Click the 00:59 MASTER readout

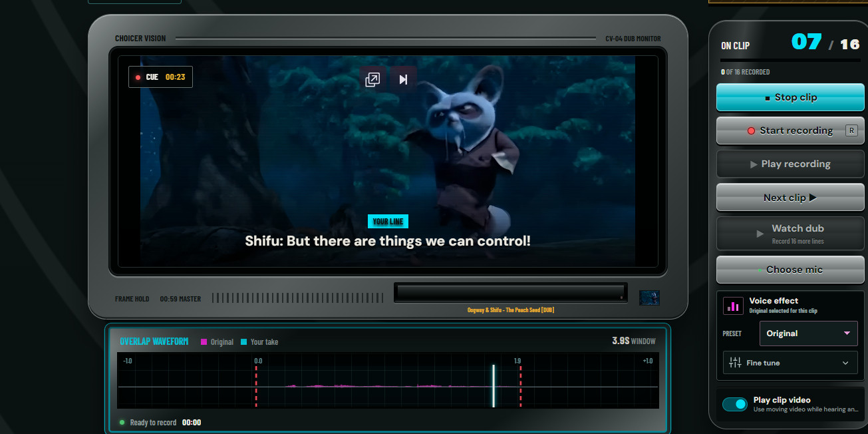pos(180,299)
